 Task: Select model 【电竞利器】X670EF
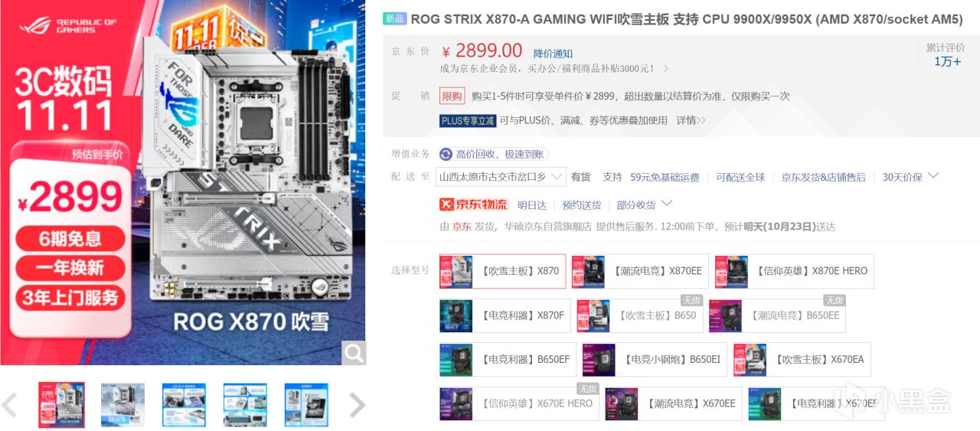pyautogui.click(x=816, y=403)
